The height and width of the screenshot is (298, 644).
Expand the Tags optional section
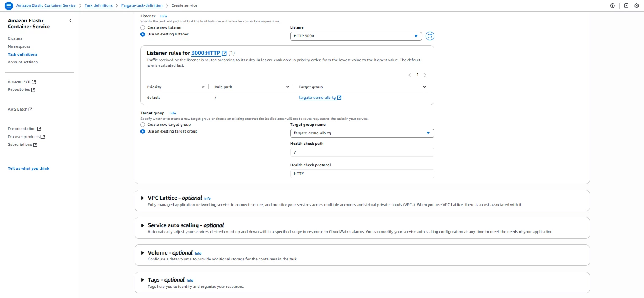click(x=143, y=280)
